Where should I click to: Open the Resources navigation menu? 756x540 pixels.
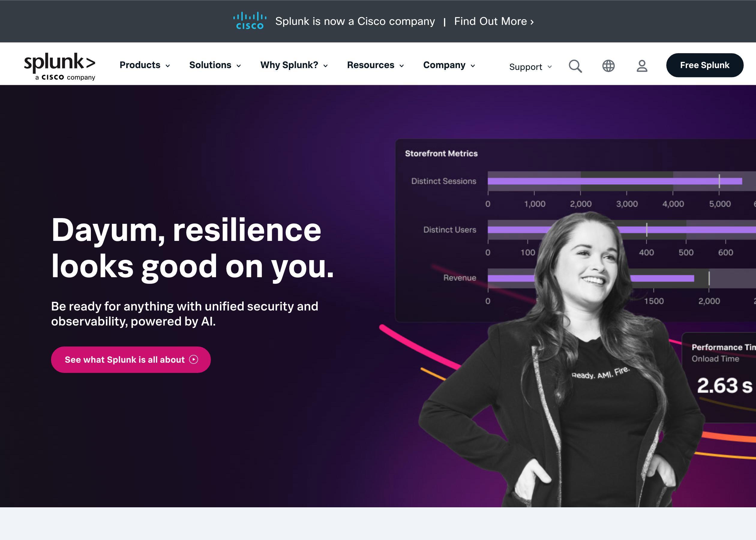tap(376, 65)
